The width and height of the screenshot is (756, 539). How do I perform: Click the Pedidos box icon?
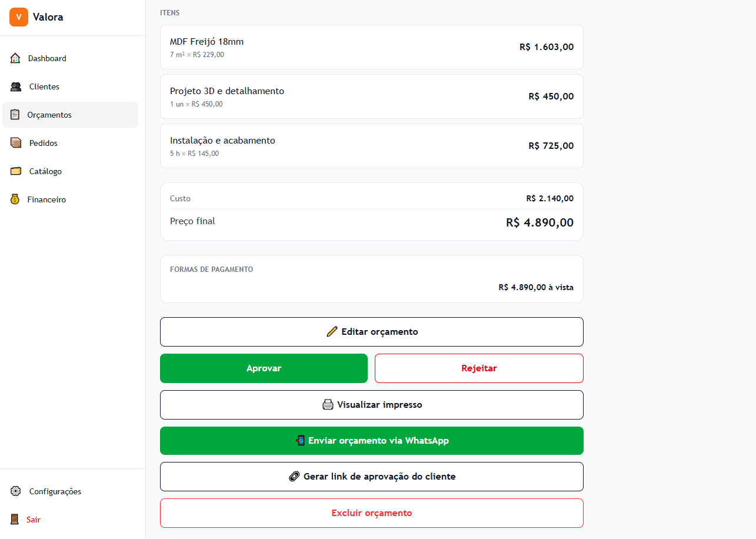(x=16, y=143)
